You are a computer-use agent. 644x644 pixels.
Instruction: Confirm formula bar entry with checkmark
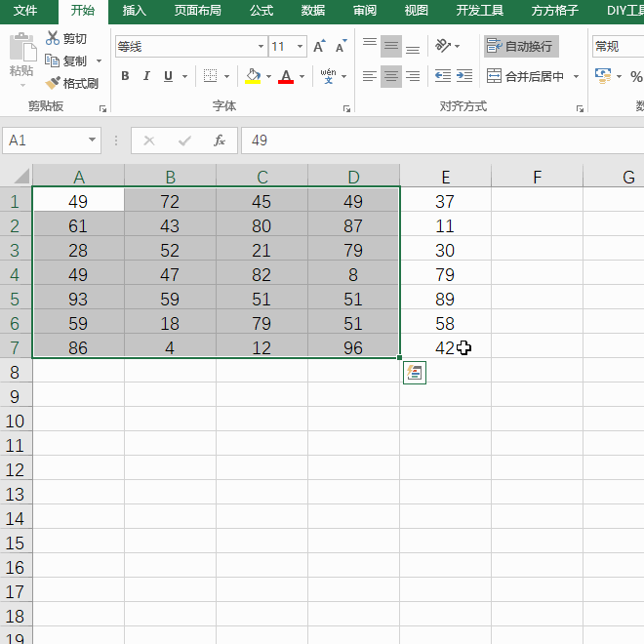coord(184,141)
